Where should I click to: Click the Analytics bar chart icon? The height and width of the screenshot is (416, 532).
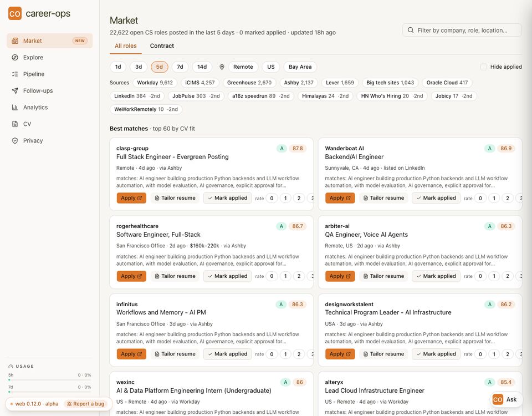point(15,107)
